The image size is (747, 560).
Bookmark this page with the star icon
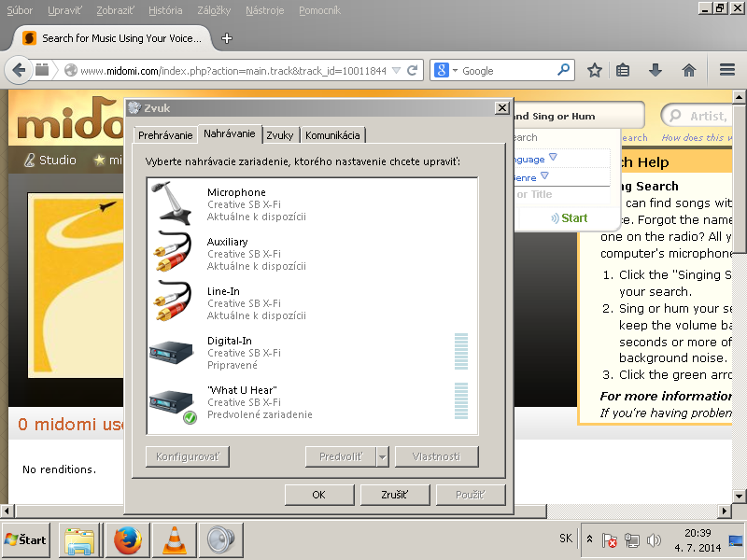click(x=594, y=71)
